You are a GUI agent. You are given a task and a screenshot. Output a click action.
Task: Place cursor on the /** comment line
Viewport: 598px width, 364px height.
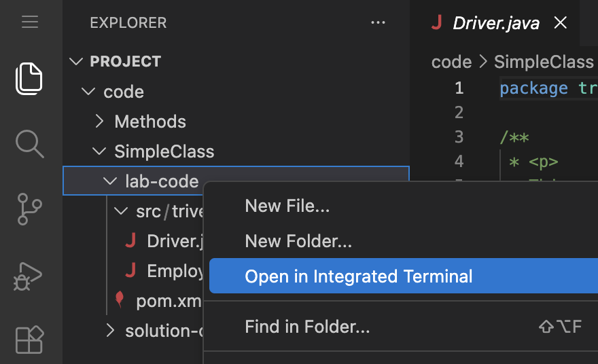(x=514, y=136)
